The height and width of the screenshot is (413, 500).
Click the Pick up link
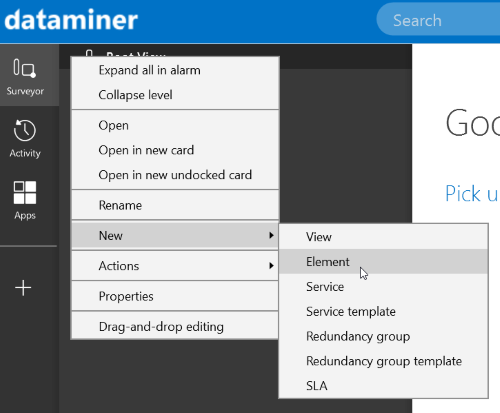click(472, 194)
